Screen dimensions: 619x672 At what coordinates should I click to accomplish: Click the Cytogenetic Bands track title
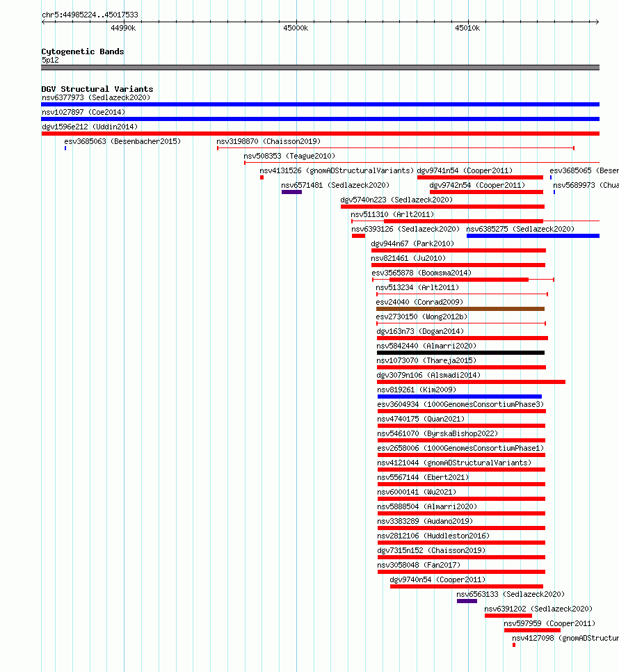(x=83, y=51)
